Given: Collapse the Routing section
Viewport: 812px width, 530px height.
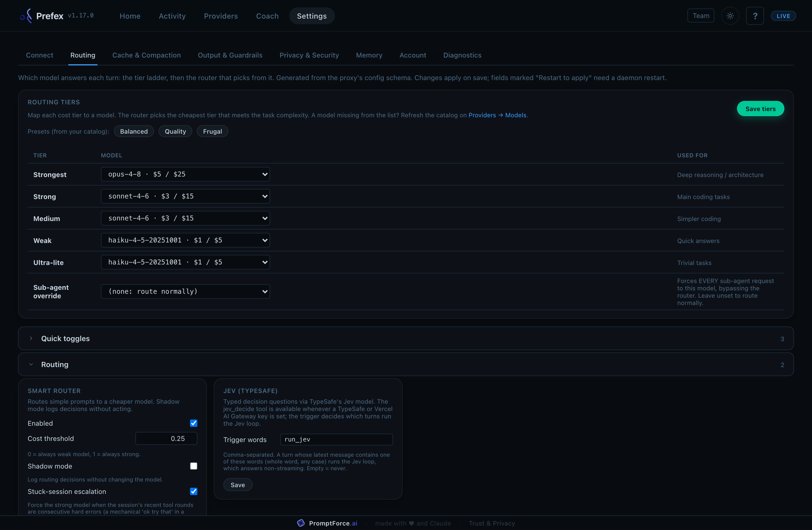Looking at the screenshot, I should point(406,364).
